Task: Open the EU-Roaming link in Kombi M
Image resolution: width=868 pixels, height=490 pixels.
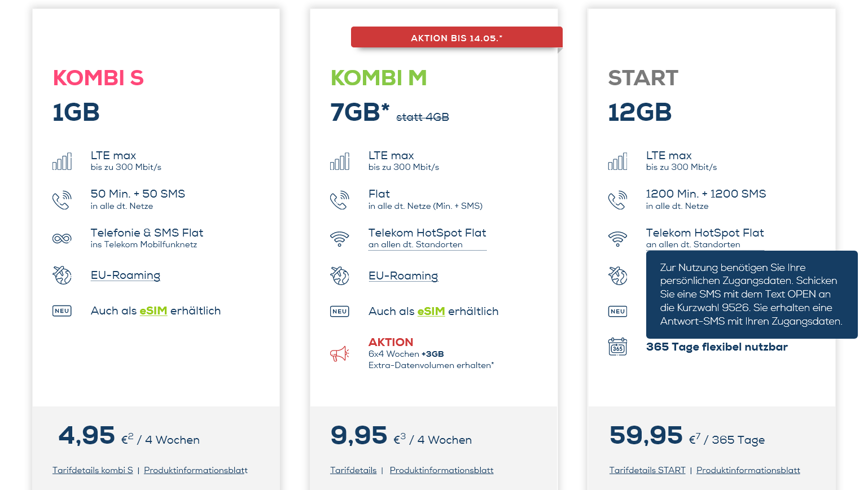Action: (x=403, y=276)
